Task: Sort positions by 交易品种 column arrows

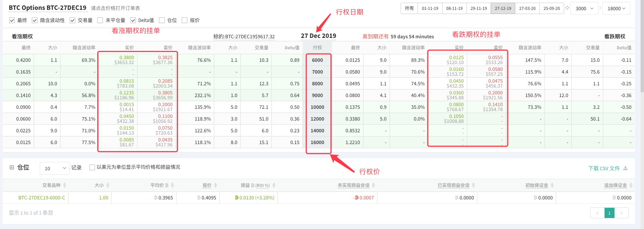Action: 64,185
